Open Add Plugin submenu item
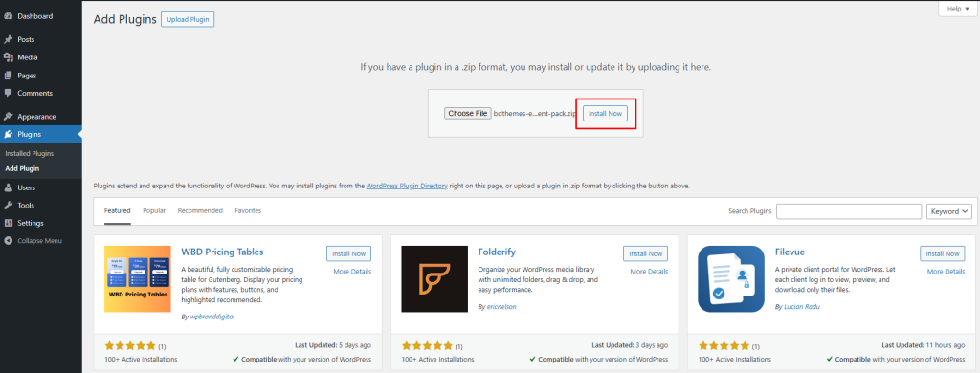Screen dimensions: 980x373 [x=23, y=168]
